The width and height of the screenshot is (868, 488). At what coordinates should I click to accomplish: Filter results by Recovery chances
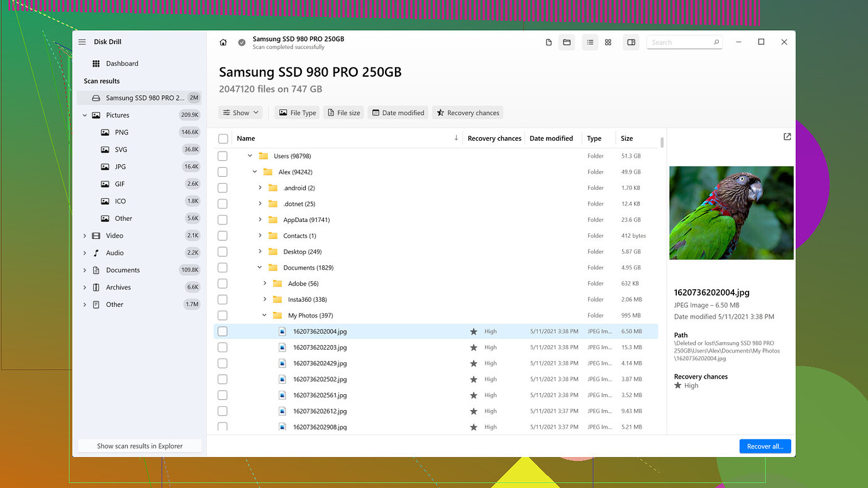coord(467,112)
